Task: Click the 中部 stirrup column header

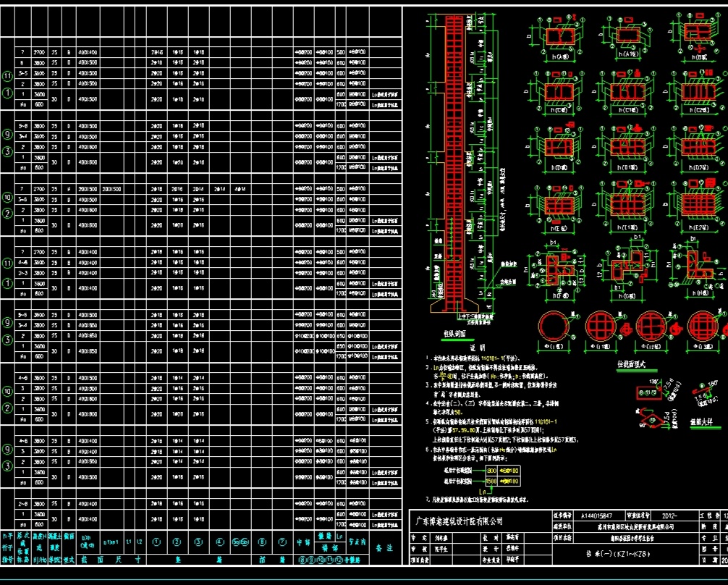Action: [x=304, y=542]
